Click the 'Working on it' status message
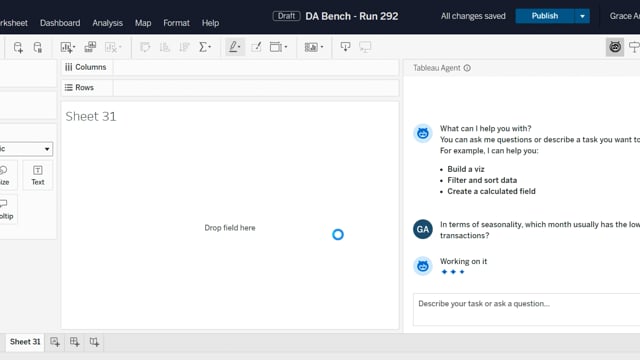This screenshot has width=640, height=360. coord(463,261)
